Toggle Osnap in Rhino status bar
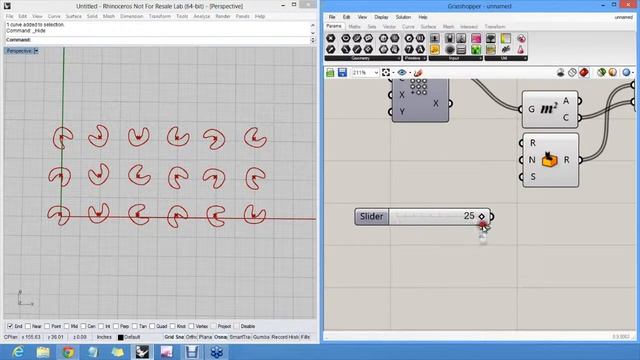Screen dimensions: 640x360 click(x=221, y=337)
